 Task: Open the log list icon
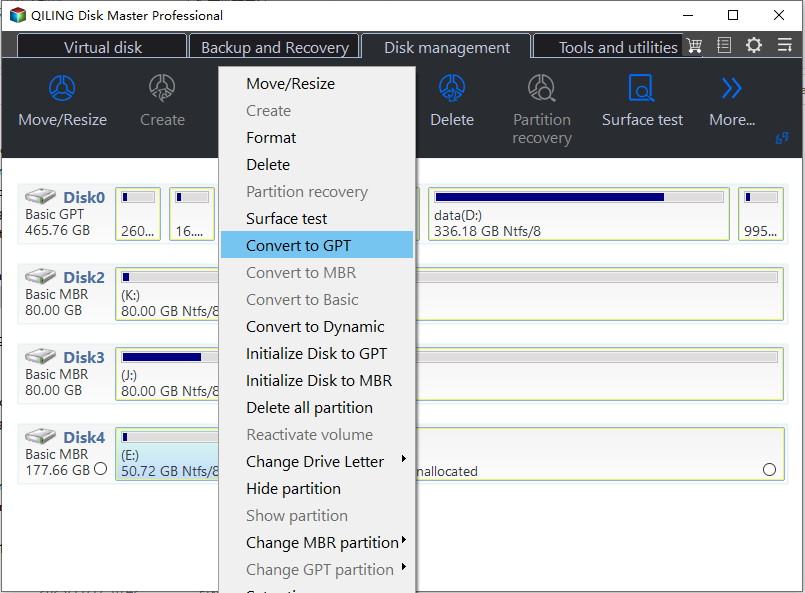tap(724, 45)
